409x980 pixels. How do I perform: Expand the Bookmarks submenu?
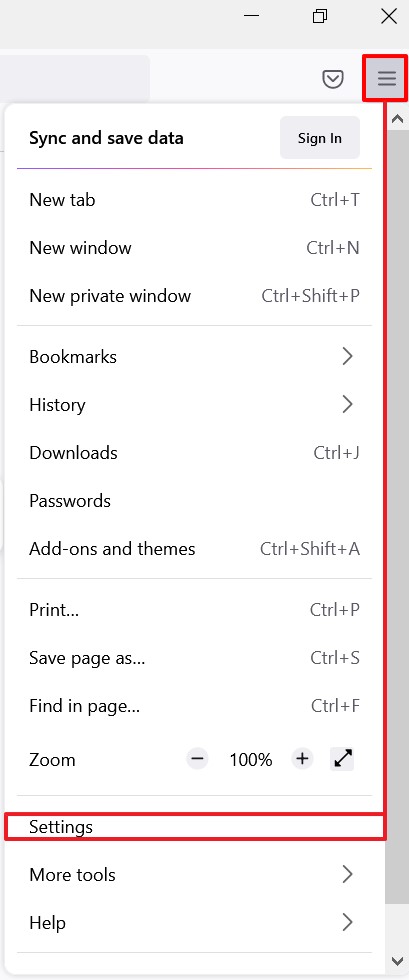click(x=194, y=357)
